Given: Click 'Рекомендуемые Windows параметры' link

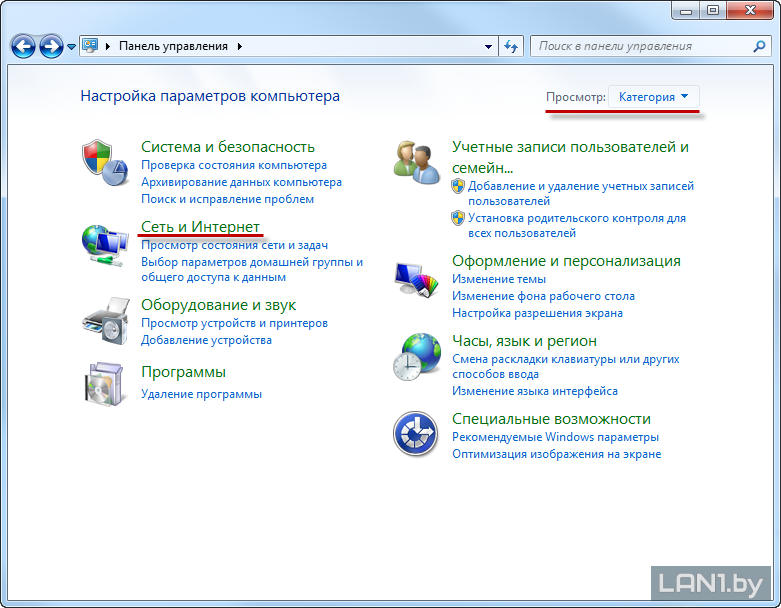Looking at the screenshot, I should [x=555, y=437].
